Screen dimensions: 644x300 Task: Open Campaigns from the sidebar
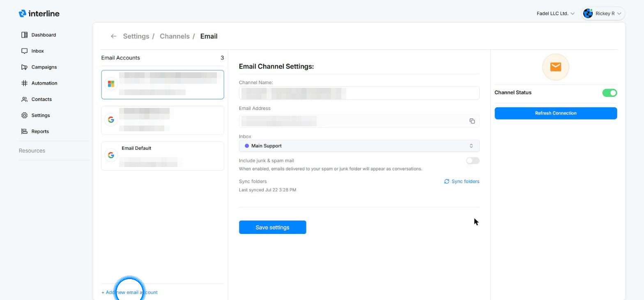coord(44,67)
